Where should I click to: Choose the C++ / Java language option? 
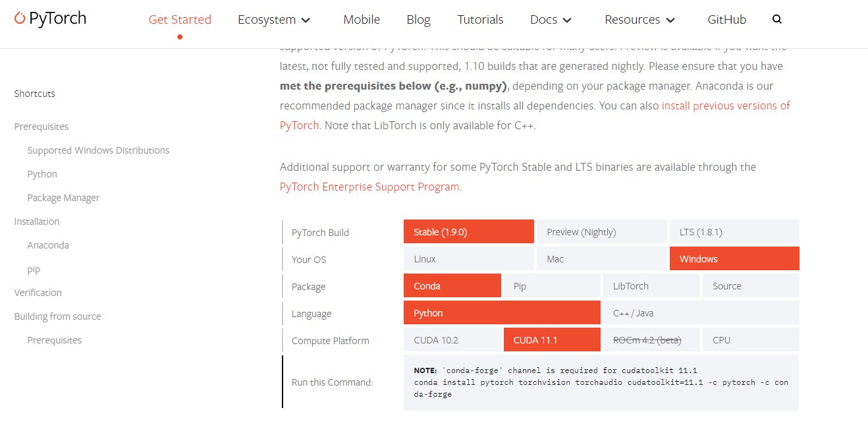tap(700, 313)
